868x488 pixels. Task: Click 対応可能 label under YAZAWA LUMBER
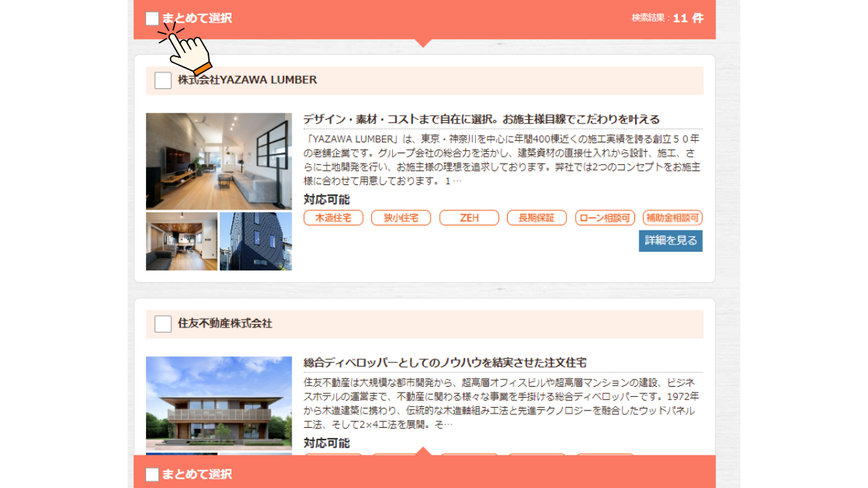click(x=326, y=200)
